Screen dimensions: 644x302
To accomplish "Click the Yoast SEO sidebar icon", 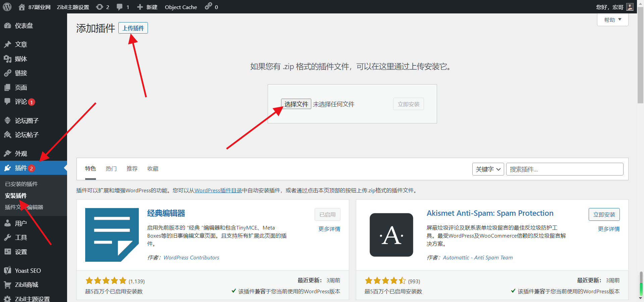I will click(x=7, y=270).
